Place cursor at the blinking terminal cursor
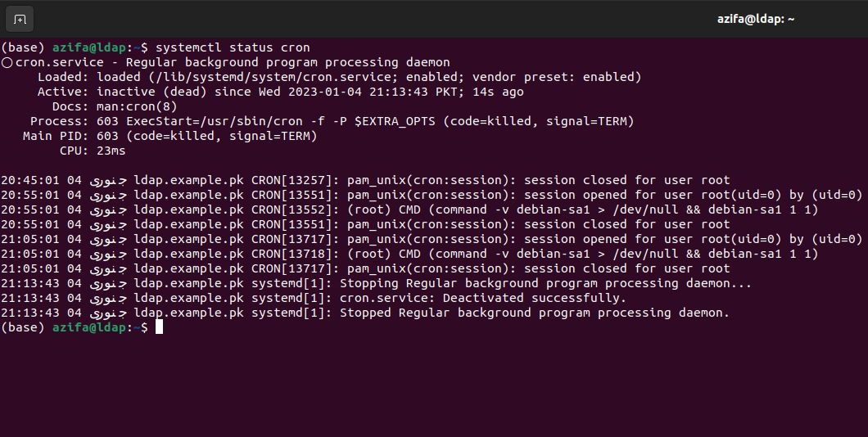The width and height of the screenshot is (868, 437). [x=159, y=327]
